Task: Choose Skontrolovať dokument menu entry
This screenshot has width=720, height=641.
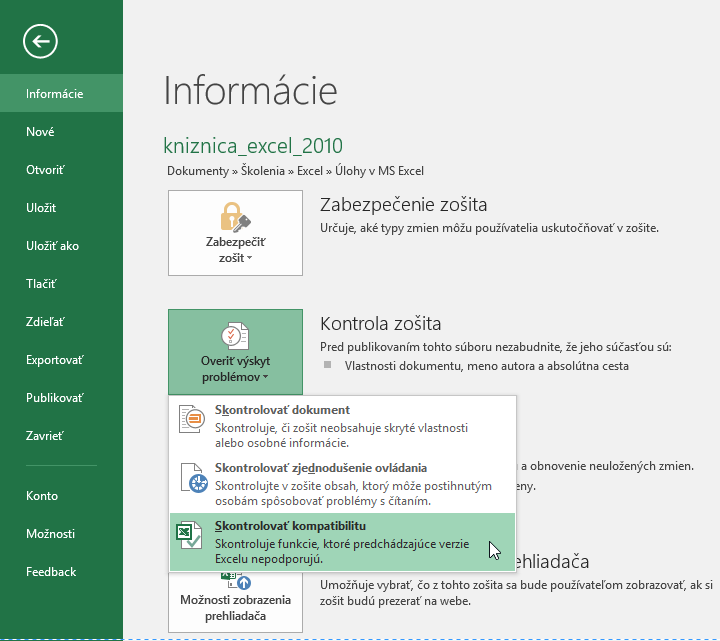Action: pyautogui.click(x=342, y=426)
